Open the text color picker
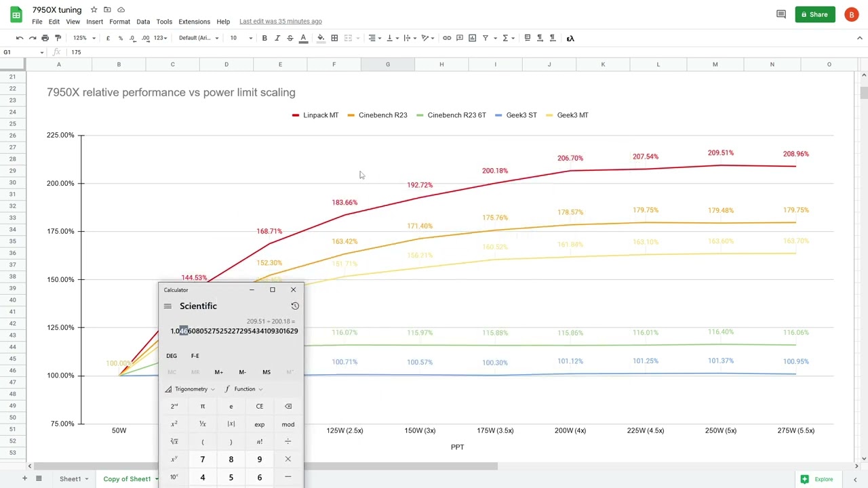Image resolution: width=868 pixels, height=488 pixels. pos(303,38)
